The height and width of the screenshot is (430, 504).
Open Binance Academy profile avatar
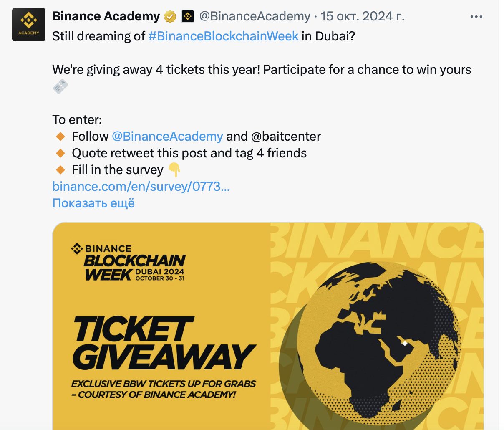pyautogui.click(x=28, y=25)
